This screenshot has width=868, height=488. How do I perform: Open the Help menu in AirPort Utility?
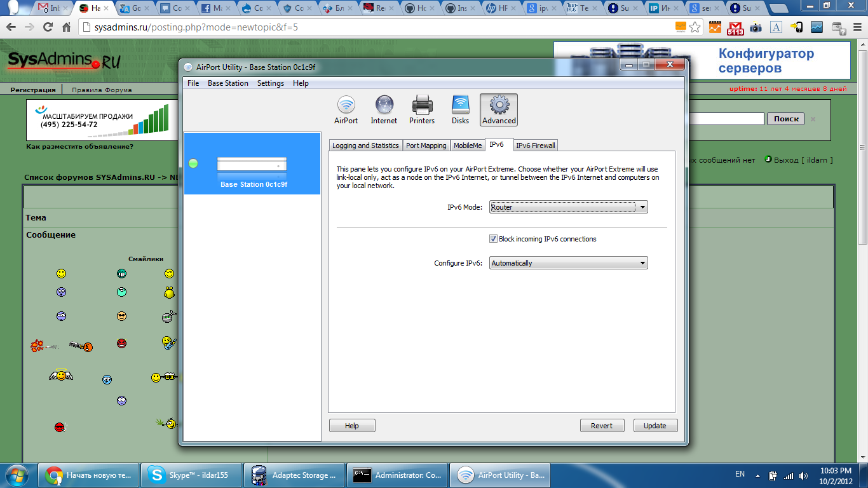[301, 83]
